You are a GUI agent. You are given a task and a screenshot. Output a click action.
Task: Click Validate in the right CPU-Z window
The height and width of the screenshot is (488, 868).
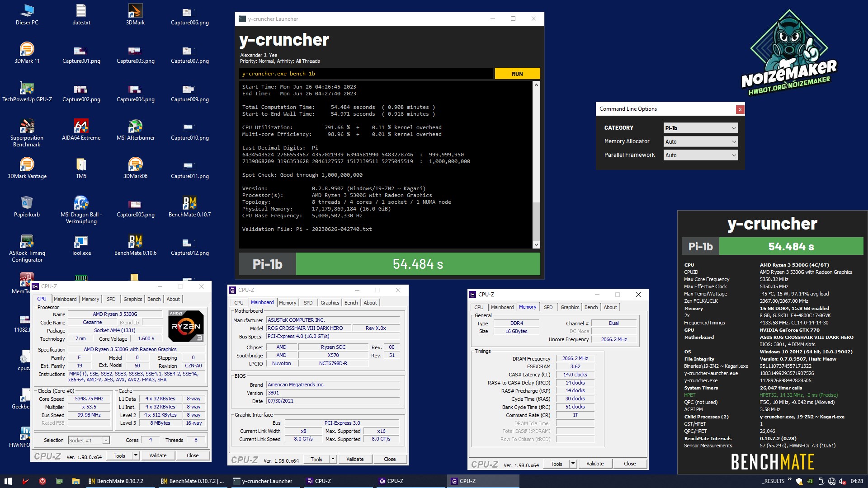coord(595,464)
